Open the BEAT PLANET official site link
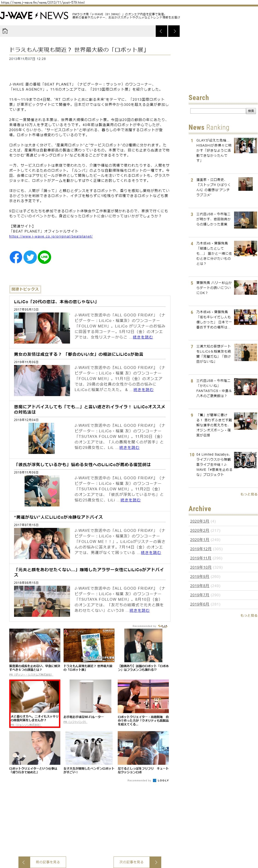This screenshot has width=258, height=868. (x=51, y=237)
